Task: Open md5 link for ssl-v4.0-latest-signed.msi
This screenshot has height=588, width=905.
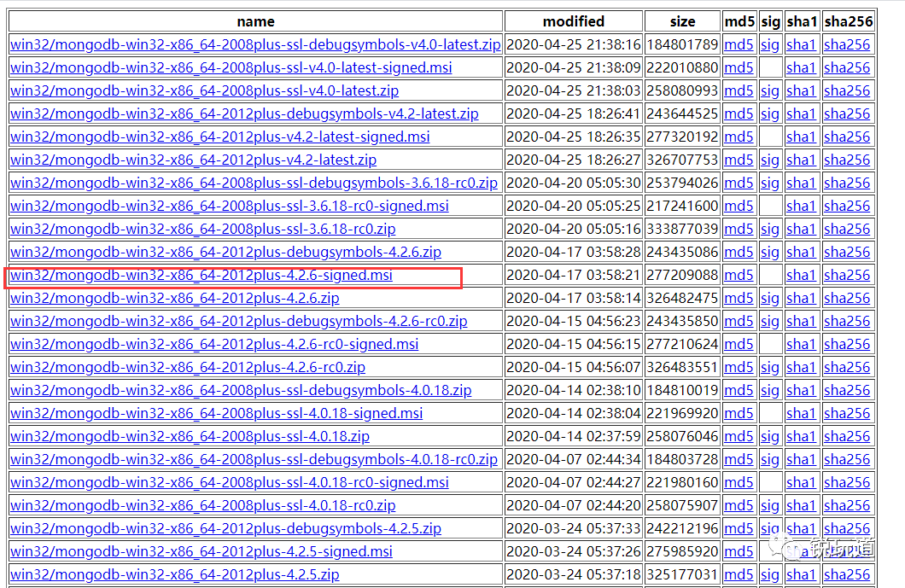Action: (739, 67)
